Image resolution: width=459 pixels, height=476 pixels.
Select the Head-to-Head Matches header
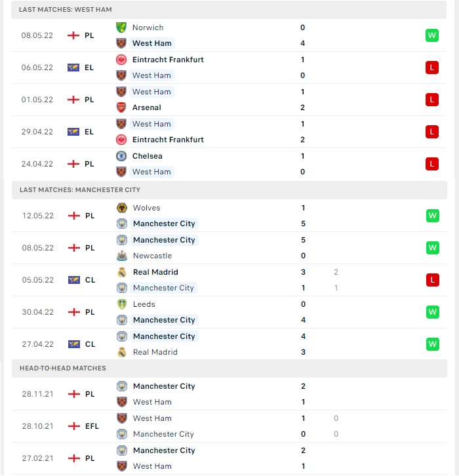click(x=229, y=368)
